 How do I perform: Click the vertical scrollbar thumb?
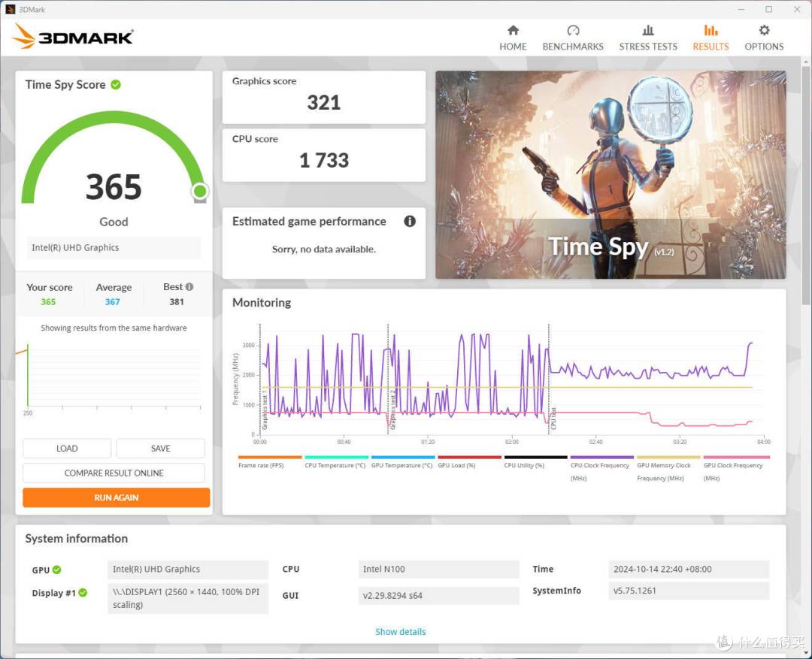[806, 184]
